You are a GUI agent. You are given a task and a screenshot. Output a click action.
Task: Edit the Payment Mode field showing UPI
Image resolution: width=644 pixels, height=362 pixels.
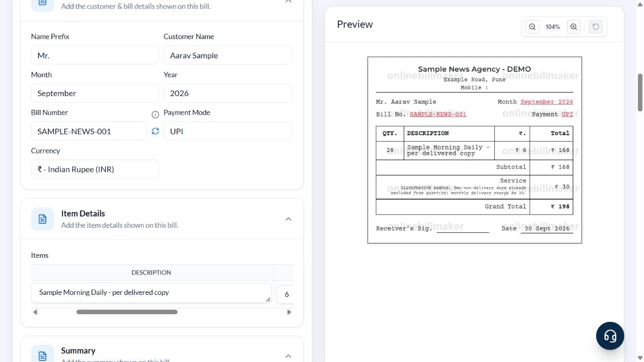(x=228, y=131)
